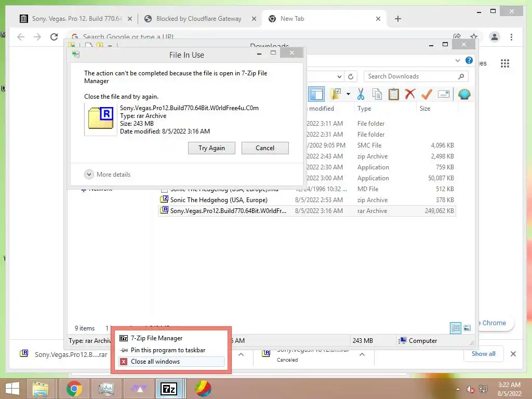This screenshot has width=532, height=399.
Task: Close the Chrome downloads bar
Action: pyautogui.click(x=513, y=354)
